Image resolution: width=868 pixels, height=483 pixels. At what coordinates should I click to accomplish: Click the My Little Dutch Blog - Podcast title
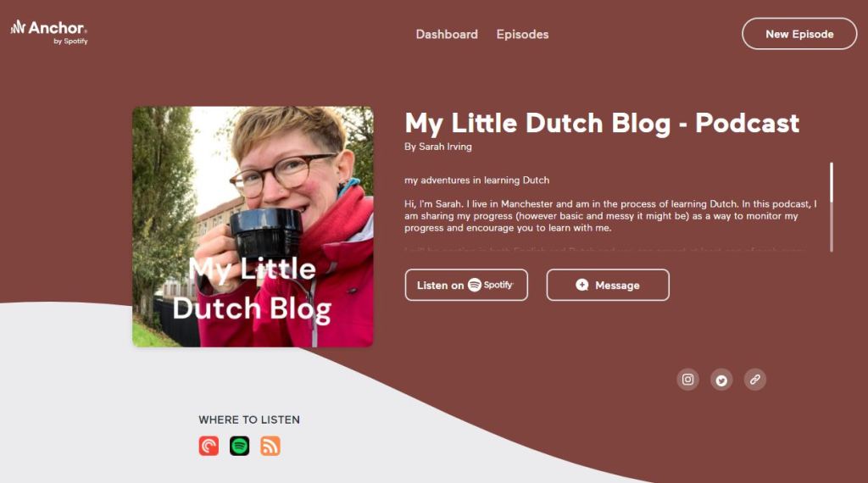click(x=602, y=123)
